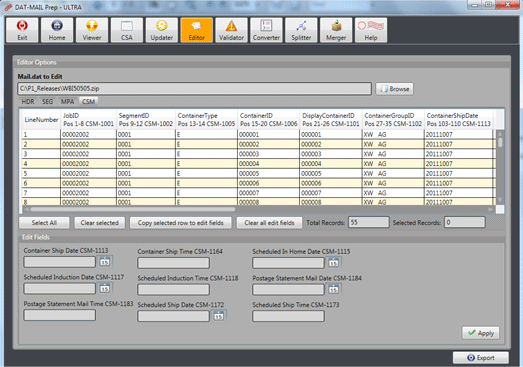The image size is (523, 367).
Task: Go to the Home toolbar icon
Action: pos(57,30)
